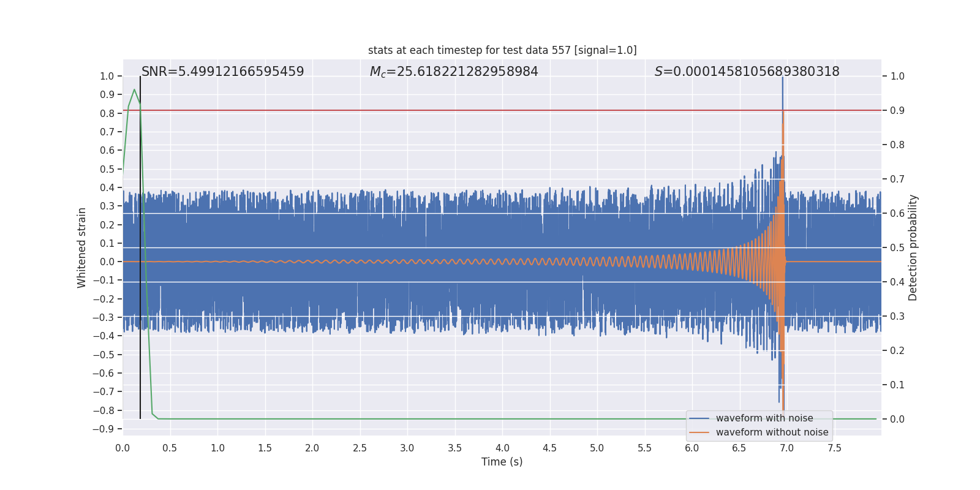Viewport: 980px width, 490px height.
Task: Click the 7.0 tick label on time axis
Action: pyautogui.click(x=786, y=448)
